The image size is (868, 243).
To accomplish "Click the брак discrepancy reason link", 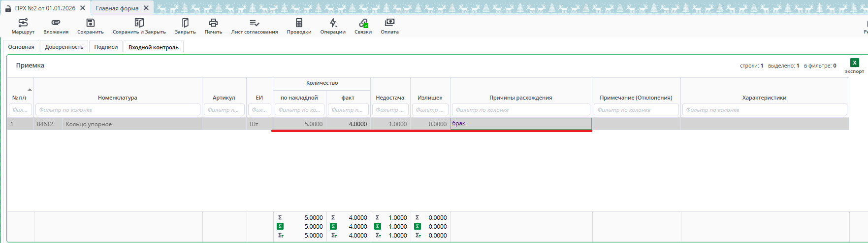I will point(458,124).
